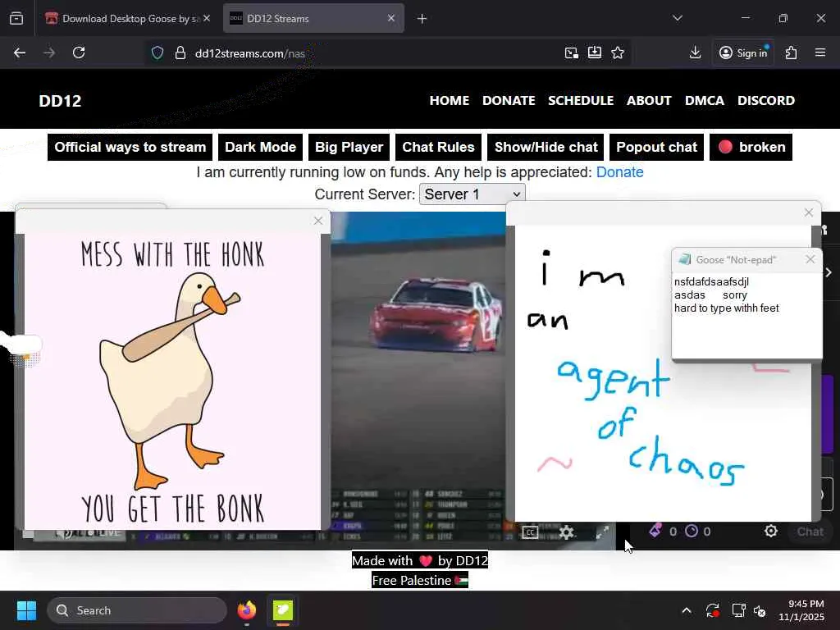This screenshot has width=840, height=630.
Task: Toggle closed captions CC in the video player
Action: [x=530, y=532]
